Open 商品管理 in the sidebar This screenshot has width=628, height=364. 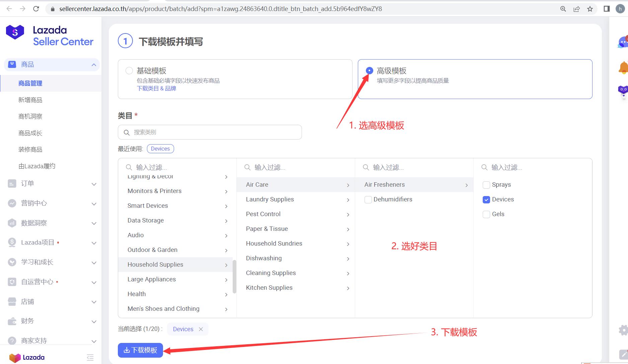pos(30,83)
